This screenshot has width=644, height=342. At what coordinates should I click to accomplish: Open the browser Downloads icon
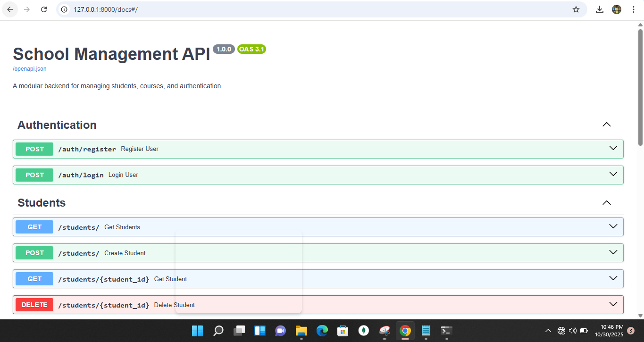tap(599, 9)
